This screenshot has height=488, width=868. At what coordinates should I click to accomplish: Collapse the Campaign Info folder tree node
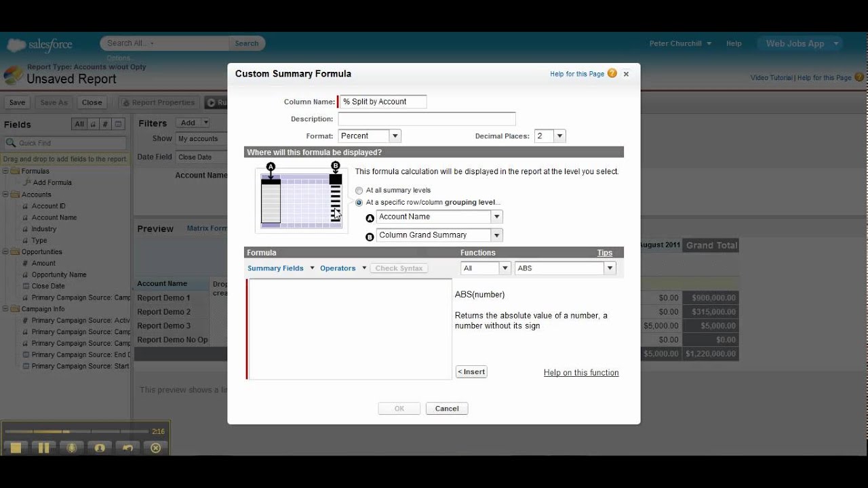coord(6,308)
